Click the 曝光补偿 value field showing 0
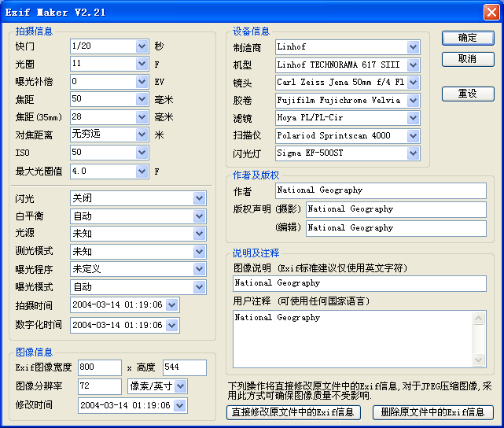The width and height of the screenshot is (504, 428). coord(103,82)
